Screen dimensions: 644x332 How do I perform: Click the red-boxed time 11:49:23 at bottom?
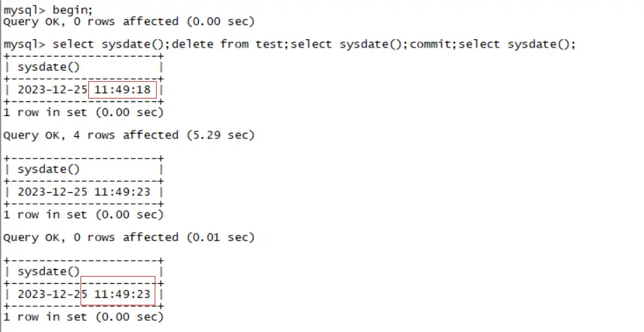click(123, 294)
